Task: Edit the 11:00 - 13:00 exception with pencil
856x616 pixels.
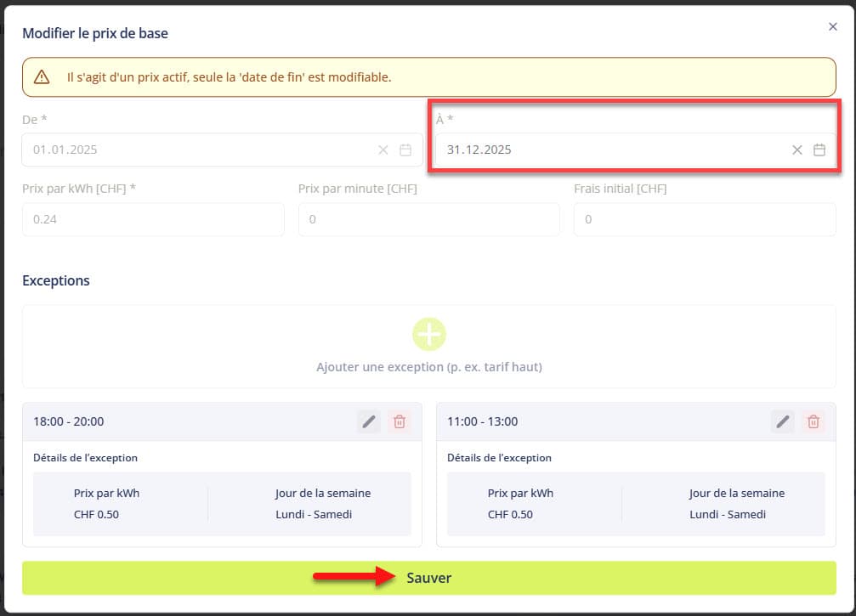Action: point(782,421)
